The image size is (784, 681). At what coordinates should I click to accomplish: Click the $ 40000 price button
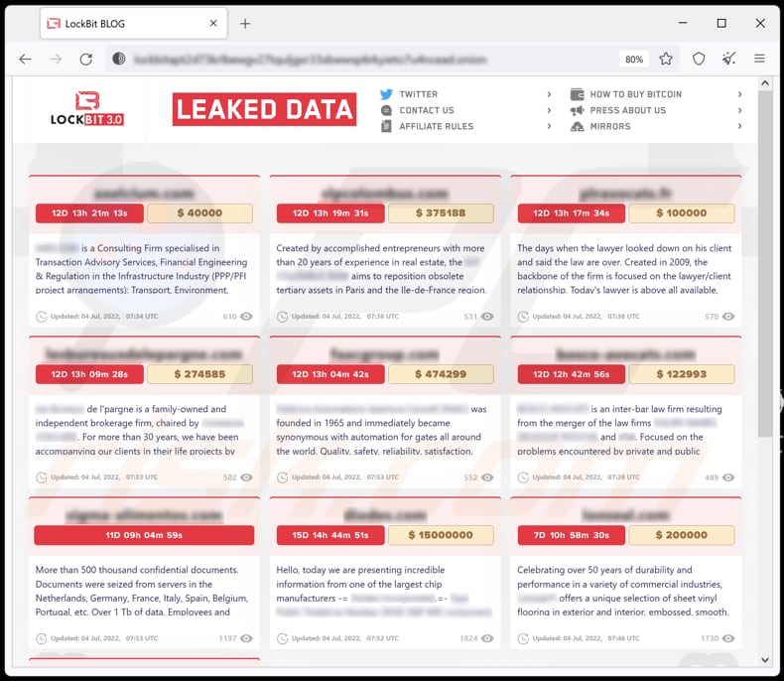tap(200, 213)
